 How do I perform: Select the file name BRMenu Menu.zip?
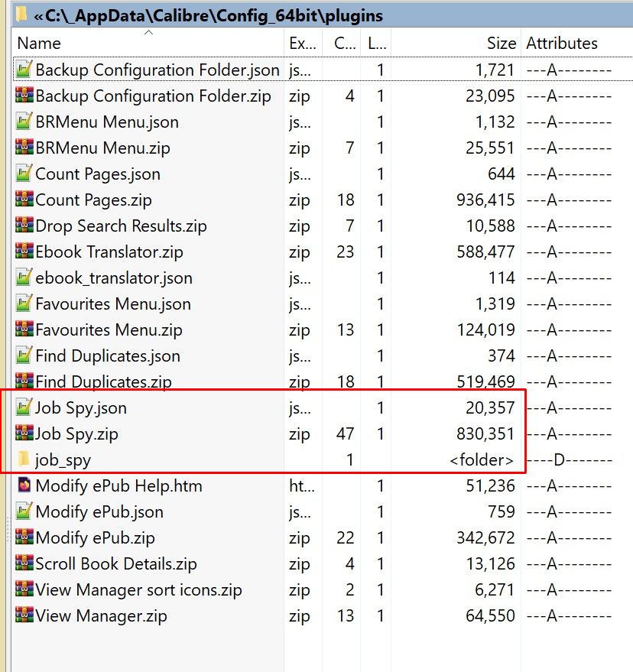point(102,148)
